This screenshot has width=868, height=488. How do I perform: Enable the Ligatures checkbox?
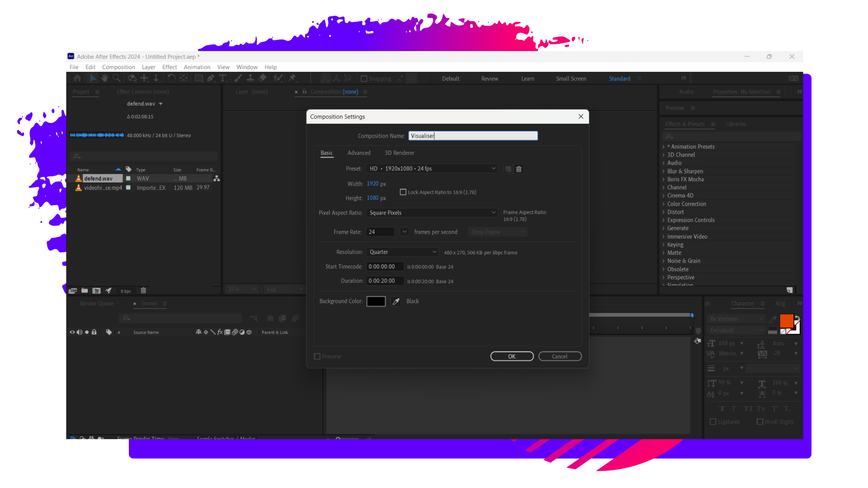point(713,422)
